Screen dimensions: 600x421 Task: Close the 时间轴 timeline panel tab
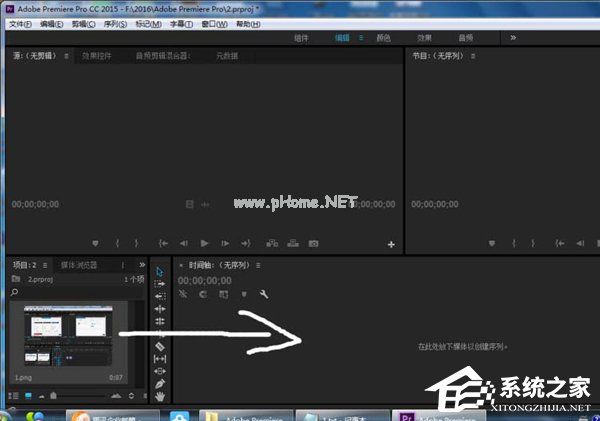[x=181, y=265]
